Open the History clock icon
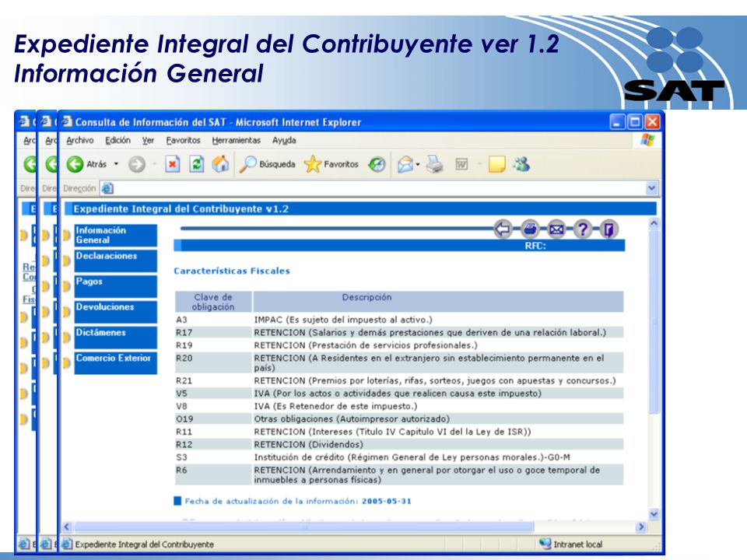The width and height of the screenshot is (747, 560). click(377, 164)
